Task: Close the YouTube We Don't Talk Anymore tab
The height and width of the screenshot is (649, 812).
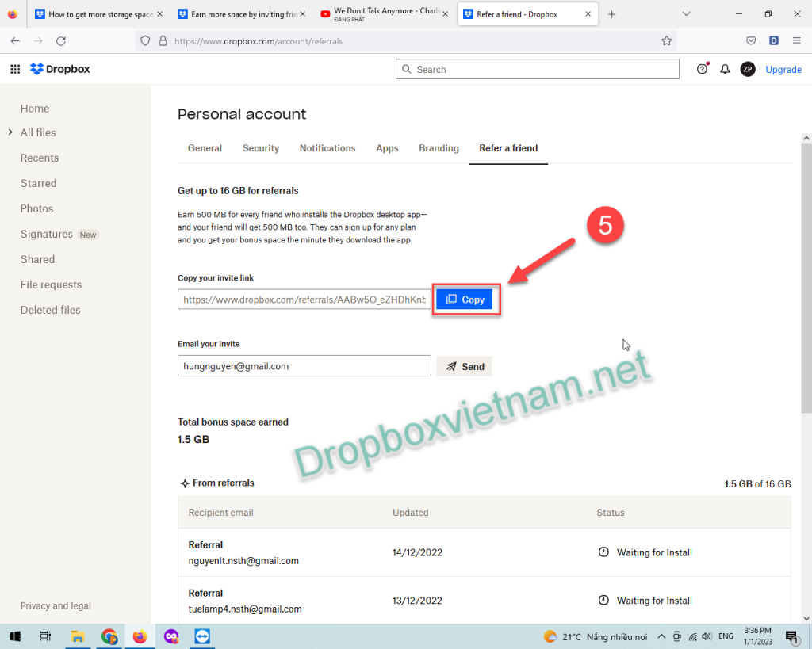Action: click(x=445, y=14)
